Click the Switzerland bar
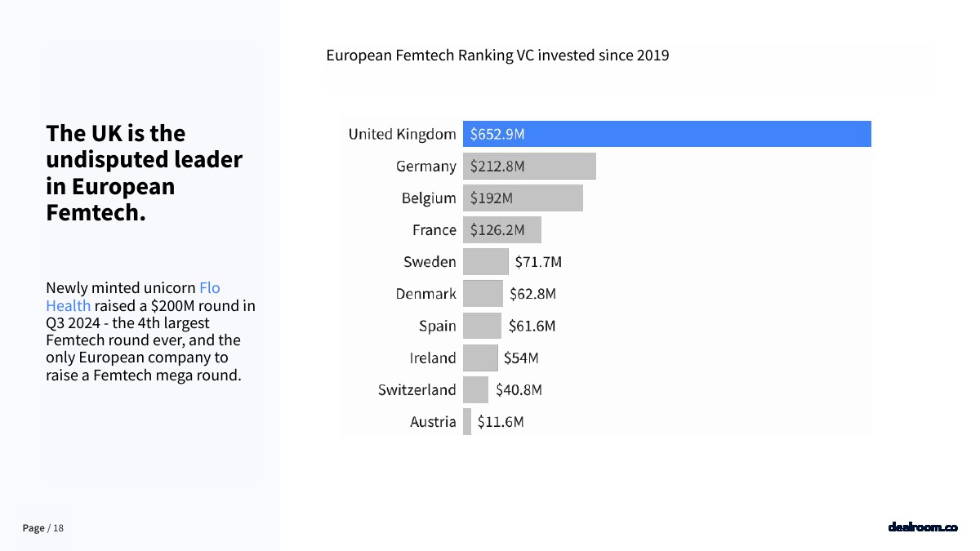The image size is (980, 551). [x=475, y=389]
